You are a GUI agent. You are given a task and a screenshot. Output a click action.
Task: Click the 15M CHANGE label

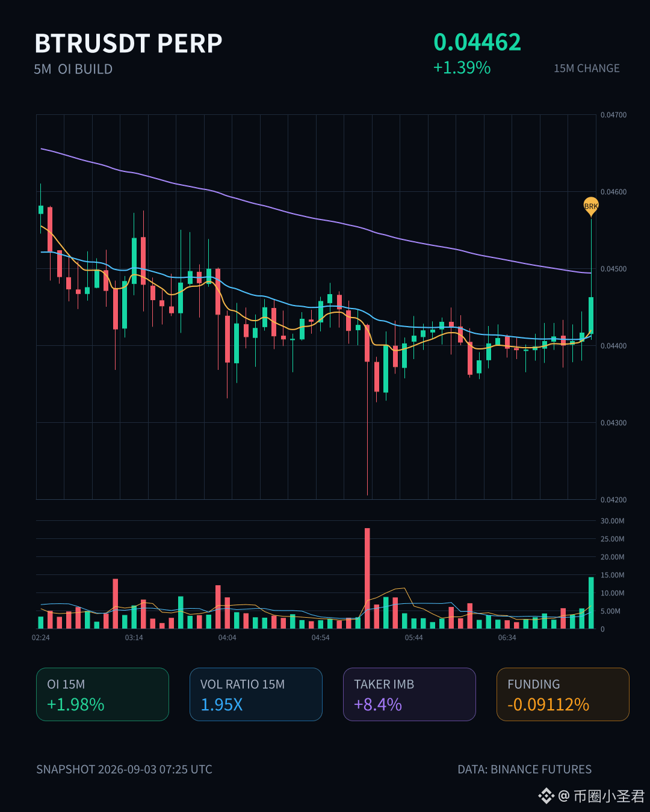[587, 69]
